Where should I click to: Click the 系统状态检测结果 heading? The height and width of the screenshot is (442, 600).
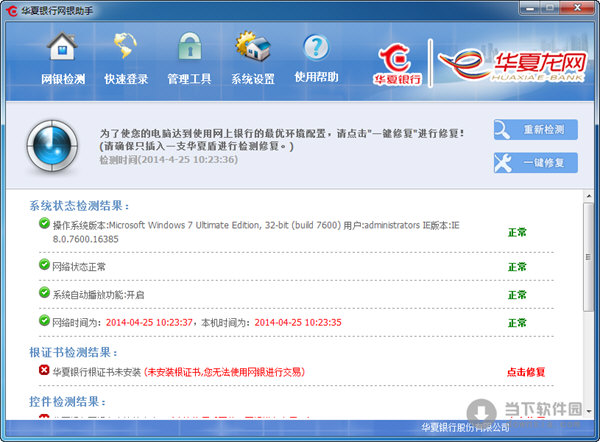pos(79,206)
